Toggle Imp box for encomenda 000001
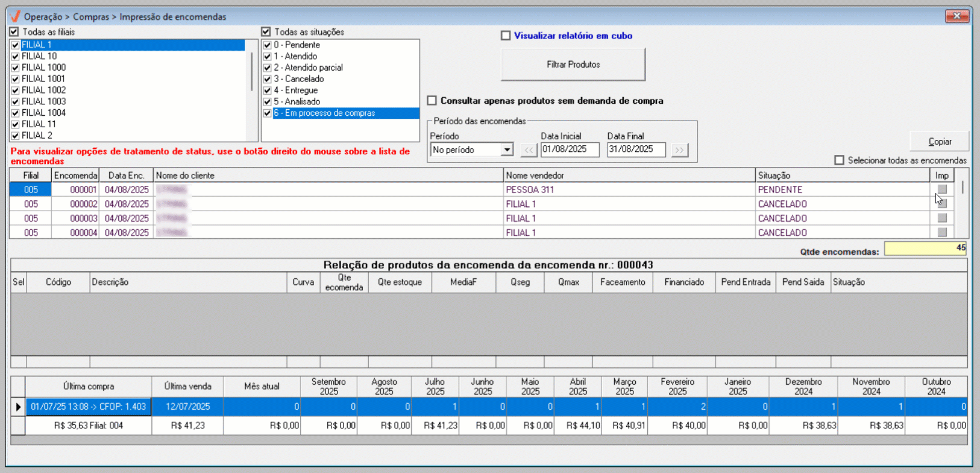The height and width of the screenshot is (473, 980). [x=942, y=189]
